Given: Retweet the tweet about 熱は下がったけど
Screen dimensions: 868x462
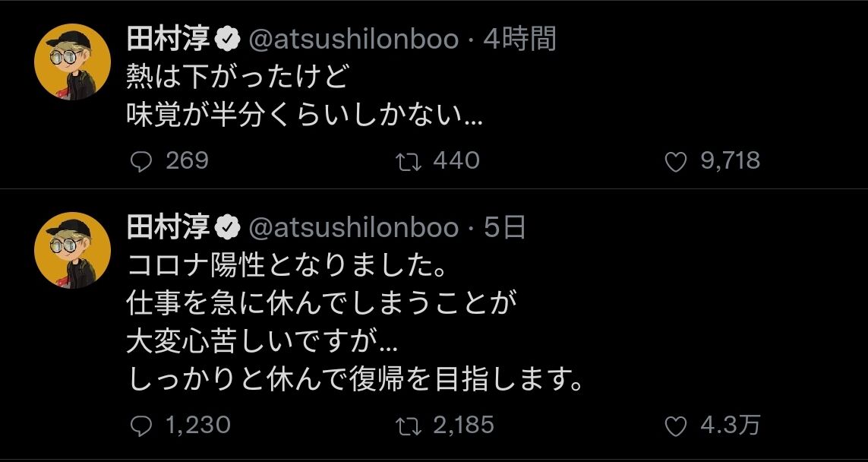Looking at the screenshot, I should (x=409, y=162).
